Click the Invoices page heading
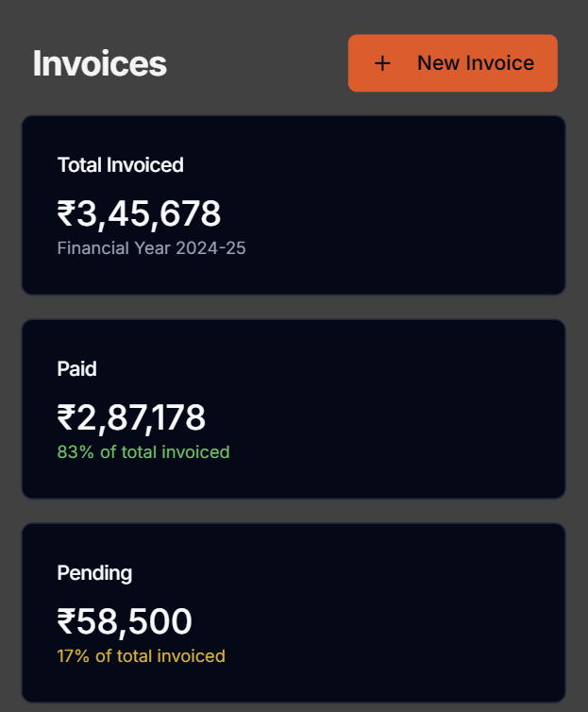This screenshot has height=712, width=588. (99, 63)
